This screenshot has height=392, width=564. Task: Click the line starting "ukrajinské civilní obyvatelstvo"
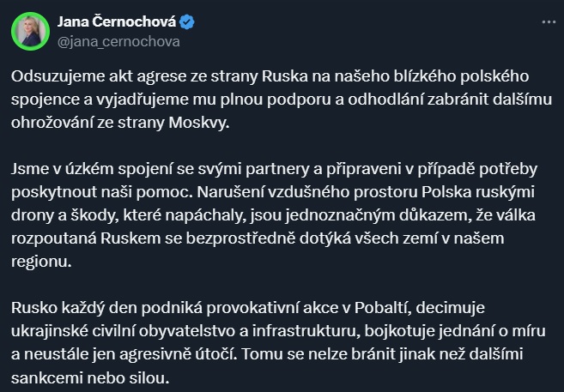(278, 331)
